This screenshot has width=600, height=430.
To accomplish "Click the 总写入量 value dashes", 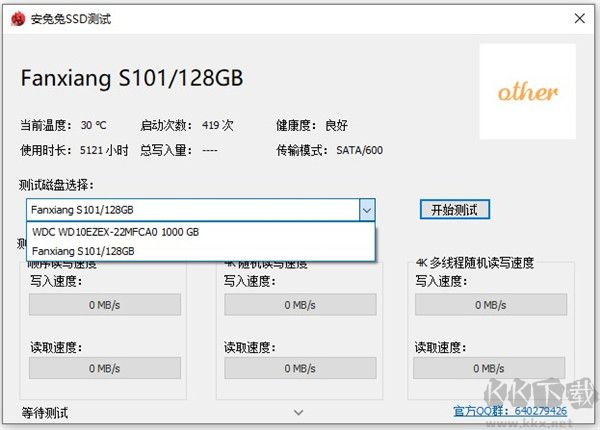I will click(x=210, y=150).
